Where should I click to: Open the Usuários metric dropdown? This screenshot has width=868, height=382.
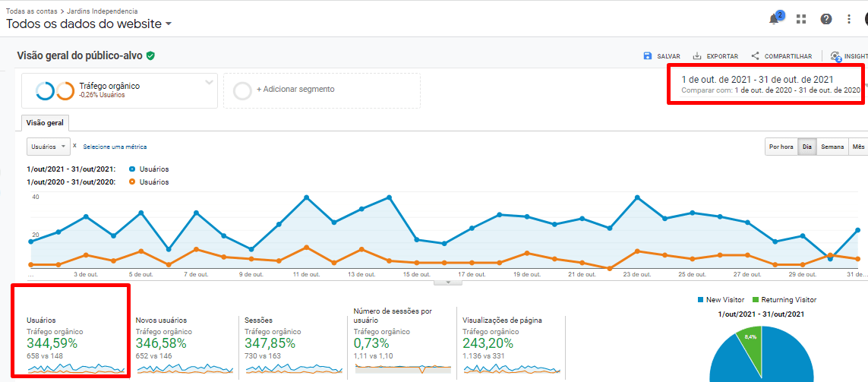[x=49, y=146]
